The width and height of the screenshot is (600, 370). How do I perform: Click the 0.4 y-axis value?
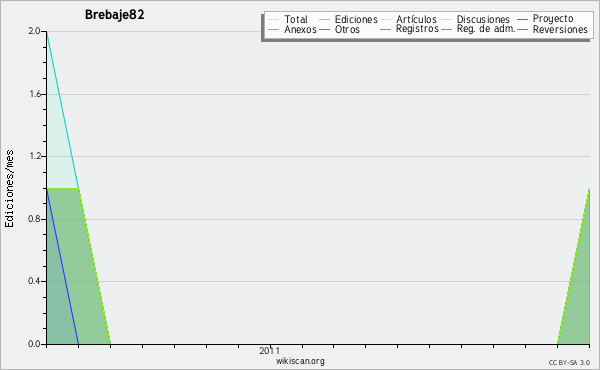point(34,281)
